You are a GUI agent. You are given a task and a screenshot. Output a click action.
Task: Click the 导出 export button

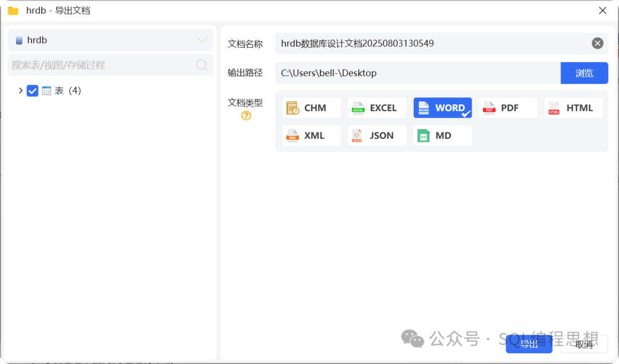[528, 344]
